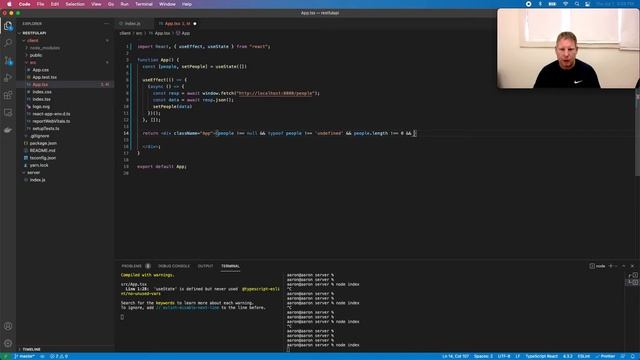This screenshot has width=640, height=360.
Task: Open Spotlight search in macOS menu bar
Action: pyautogui.click(x=577, y=4)
